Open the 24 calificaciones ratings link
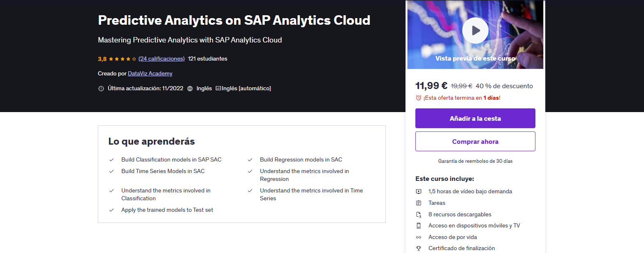Screen dimensions: 644x253 [162, 59]
